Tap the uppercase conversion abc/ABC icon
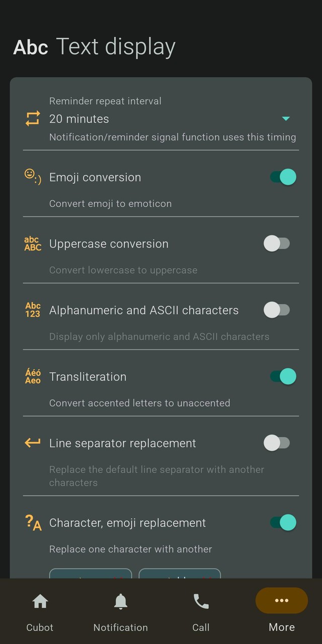322x644 pixels. [33, 244]
